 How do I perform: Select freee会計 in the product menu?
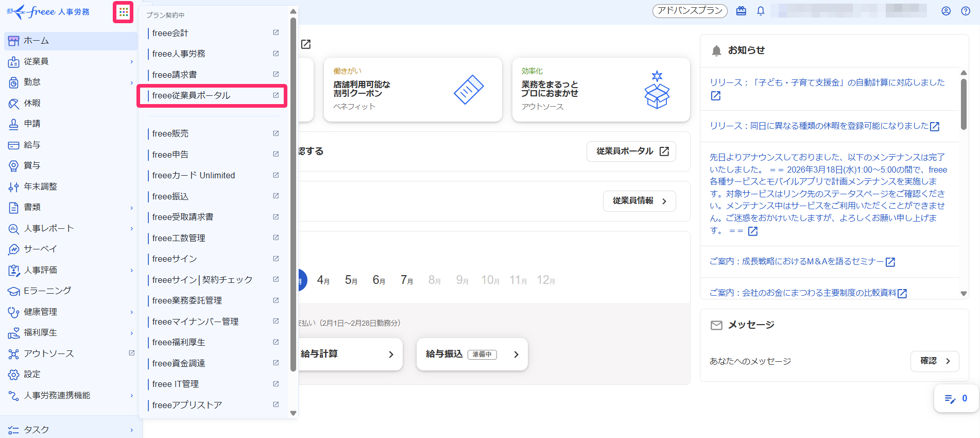point(214,33)
